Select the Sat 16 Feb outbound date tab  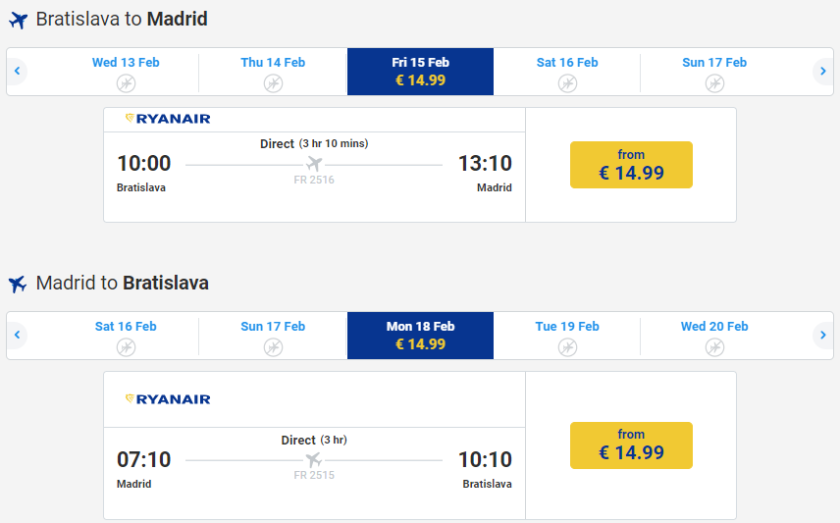coord(567,71)
